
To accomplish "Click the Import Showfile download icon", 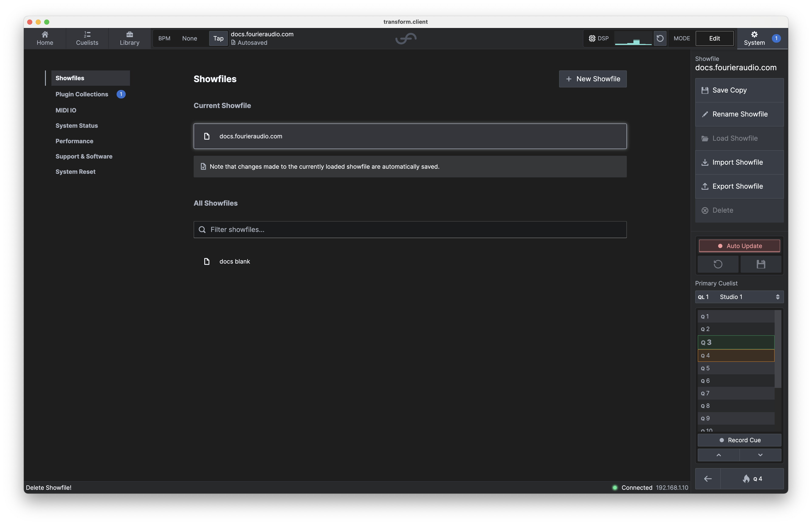I will point(705,162).
